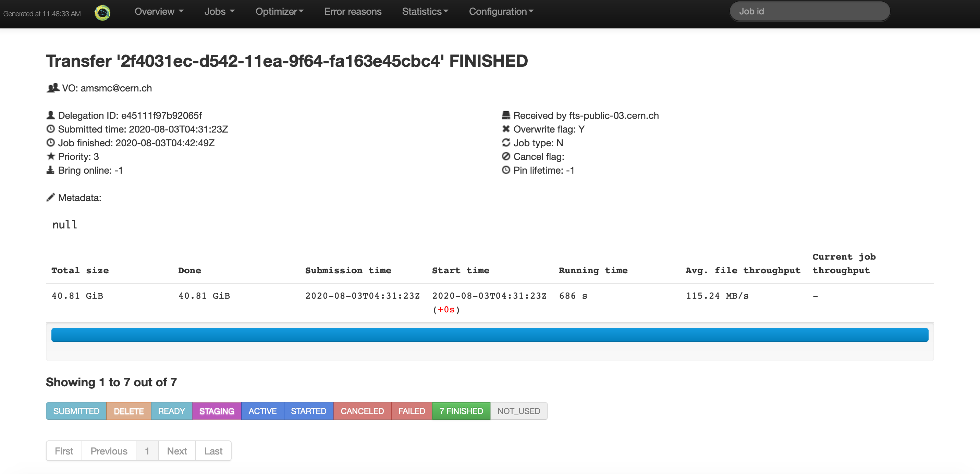980x474 pixels.
Task: Open the Error reasons page
Action: pyautogui.click(x=353, y=11)
